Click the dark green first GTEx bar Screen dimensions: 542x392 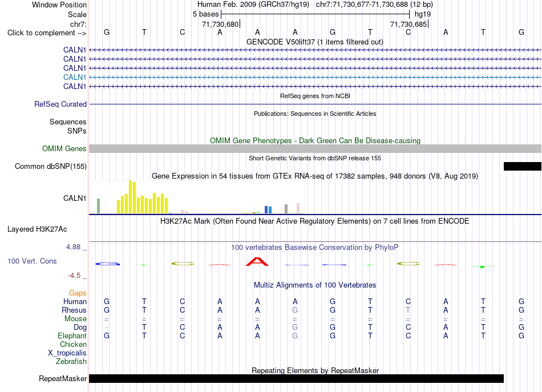click(x=98, y=205)
